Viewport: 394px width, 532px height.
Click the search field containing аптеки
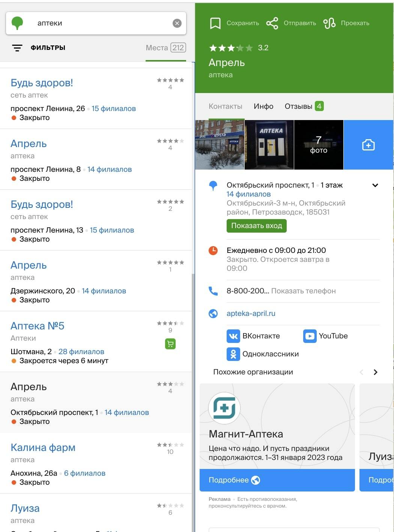[x=96, y=23]
